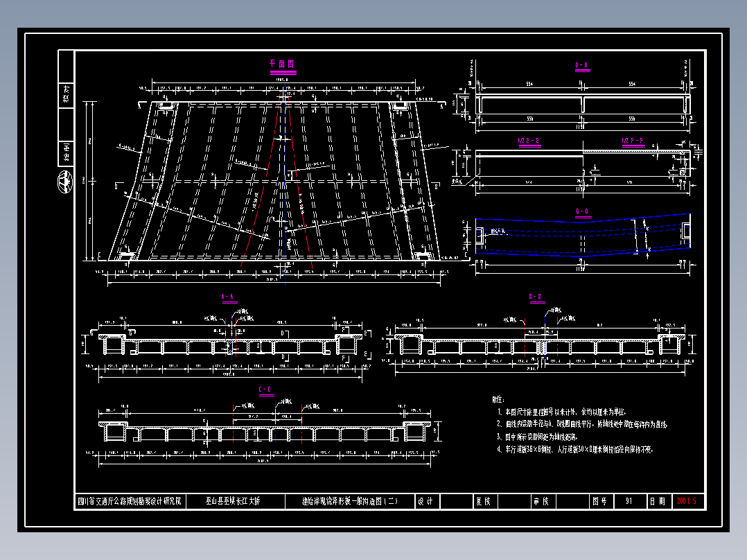The height and width of the screenshot is (560, 747).
Task: Select note line 2 about 曲线 beams
Action: click(x=582, y=423)
